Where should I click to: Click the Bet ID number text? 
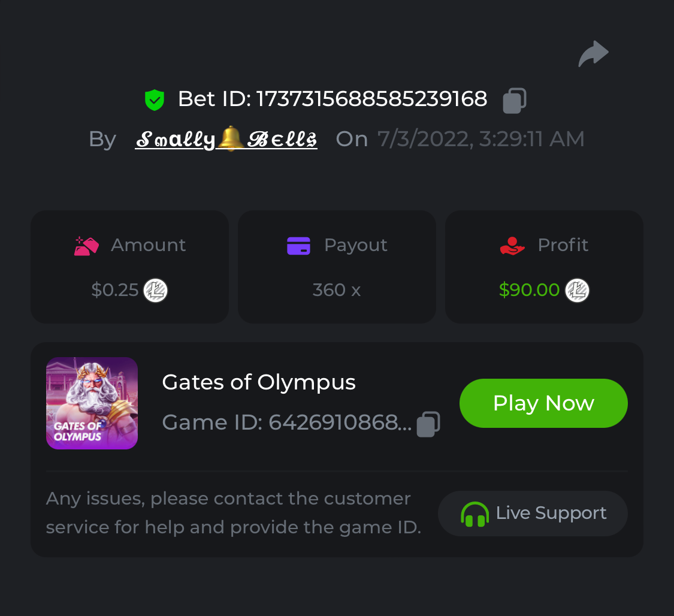(371, 99)
